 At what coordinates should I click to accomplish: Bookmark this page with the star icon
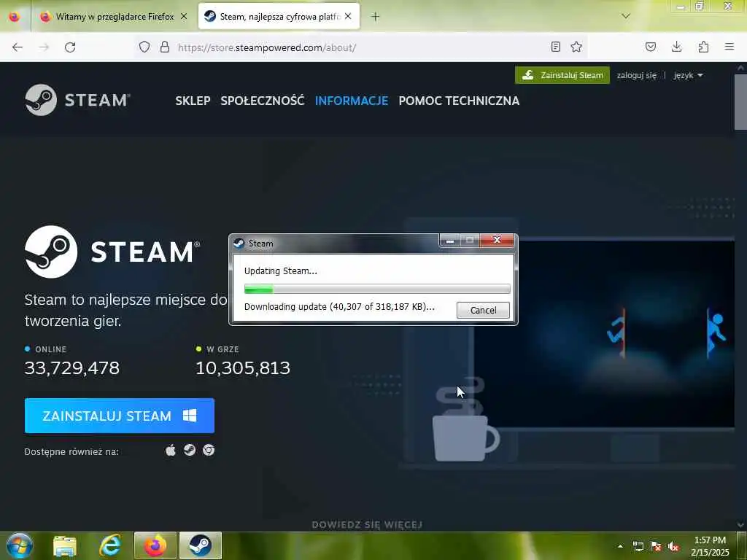[576, 47]
